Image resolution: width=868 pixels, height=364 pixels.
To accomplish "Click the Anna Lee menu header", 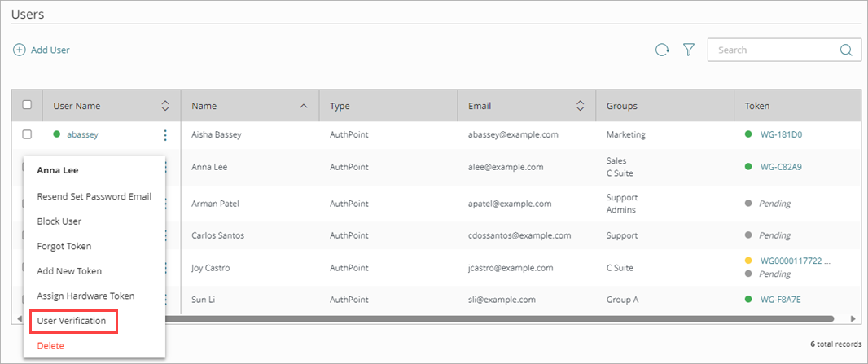I will [x=58, y=170].
